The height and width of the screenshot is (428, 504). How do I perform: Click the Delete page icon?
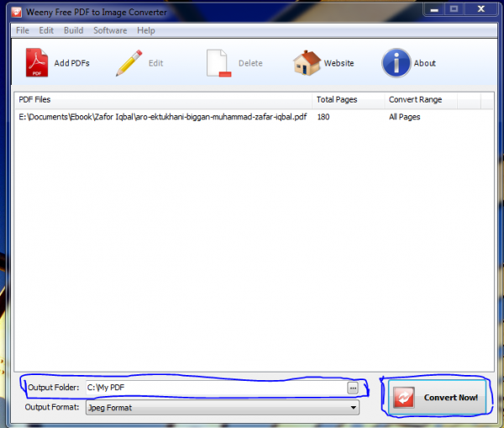pyautogui.click(x=218, y=63)
